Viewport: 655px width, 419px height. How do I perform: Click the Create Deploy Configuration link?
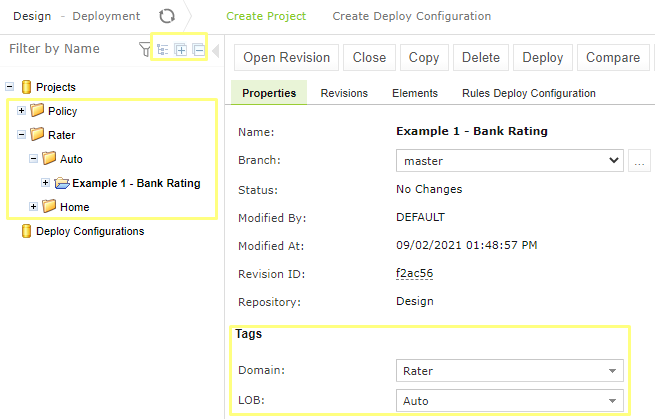pos(411,17)
